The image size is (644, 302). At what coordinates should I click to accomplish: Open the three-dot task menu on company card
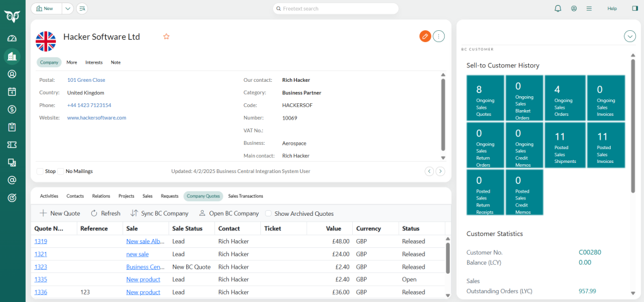coord(438,36)
